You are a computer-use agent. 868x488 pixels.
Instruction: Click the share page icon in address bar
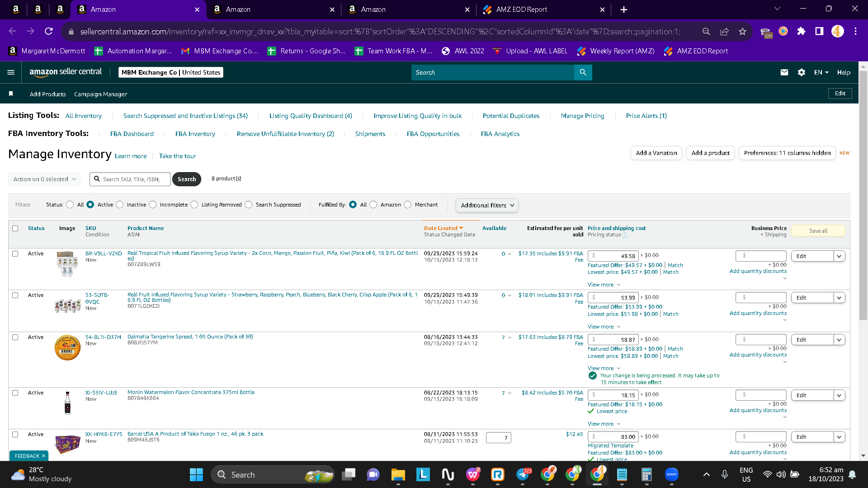tap(724, 31)
